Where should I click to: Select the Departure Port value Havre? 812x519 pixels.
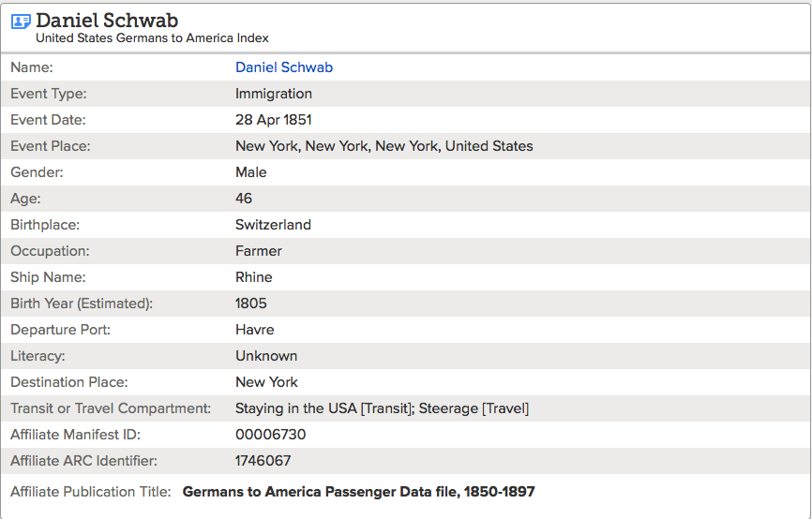255,330
